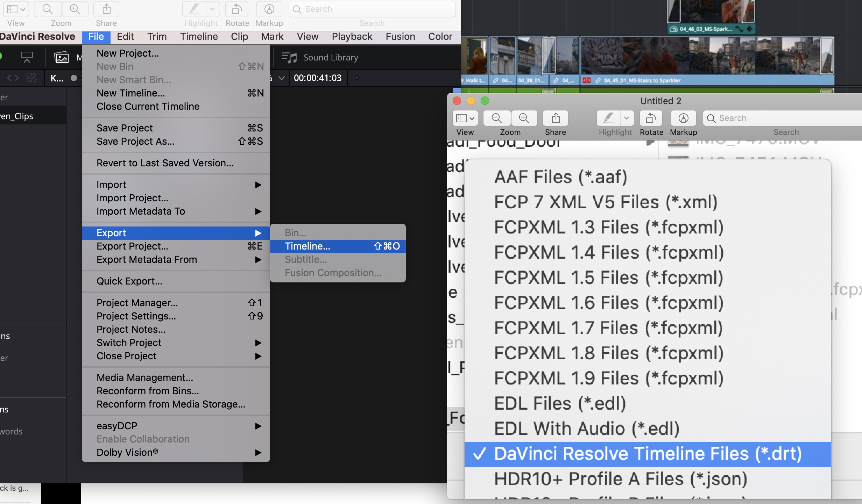Open the File menu

[x=96, y=37]
